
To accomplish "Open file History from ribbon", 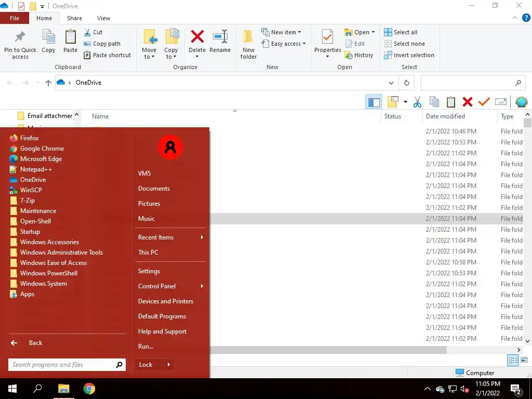I will coord(358,55).
